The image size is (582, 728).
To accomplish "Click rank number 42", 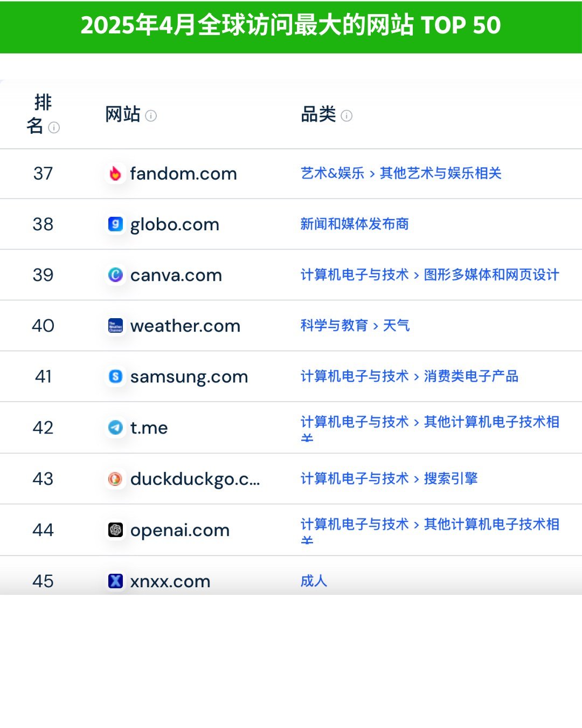I will click(x=43, y=428).
